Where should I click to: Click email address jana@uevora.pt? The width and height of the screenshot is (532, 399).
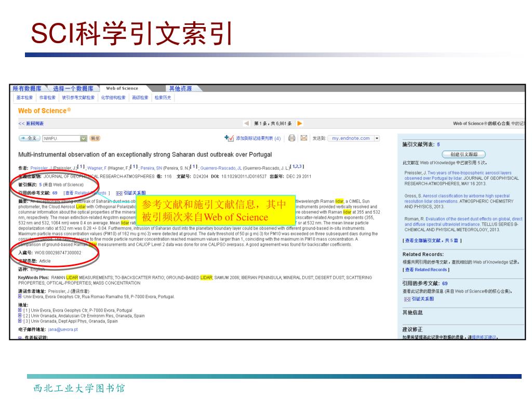pyautogui.click(x=63, y=330)
